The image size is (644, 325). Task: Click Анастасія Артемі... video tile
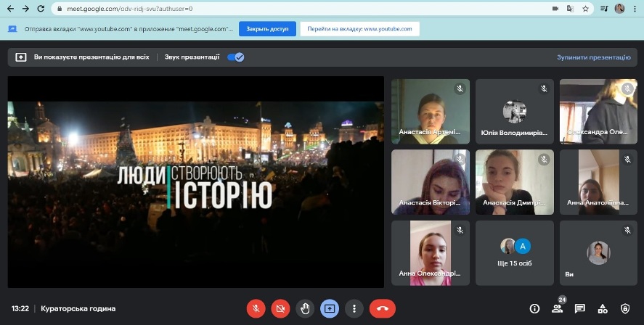431,112
